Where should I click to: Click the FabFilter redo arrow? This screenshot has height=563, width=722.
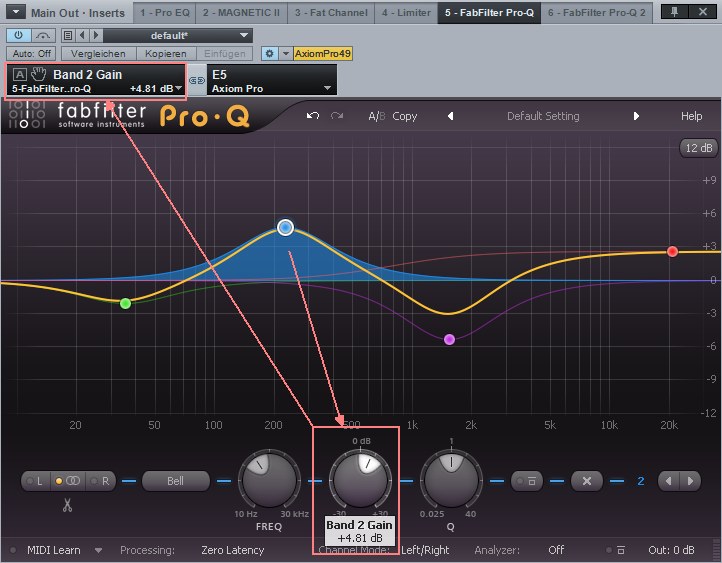pos(337,116)
